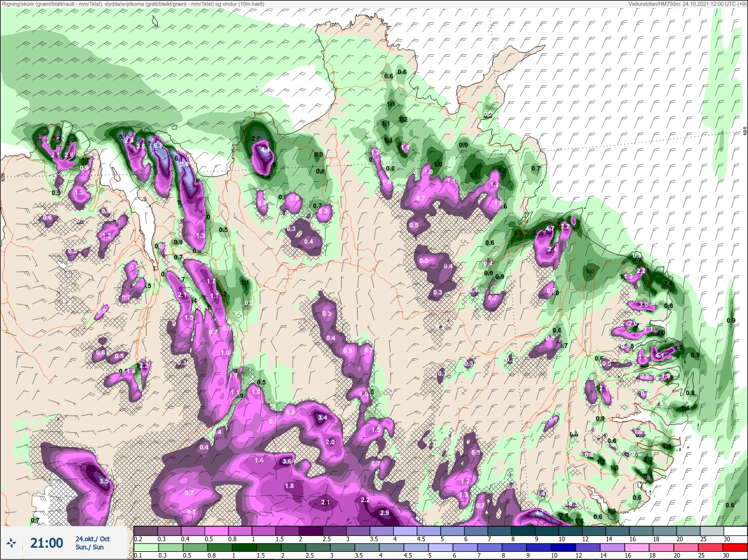Click the wind star icon beside 21:00

point(12,543)
